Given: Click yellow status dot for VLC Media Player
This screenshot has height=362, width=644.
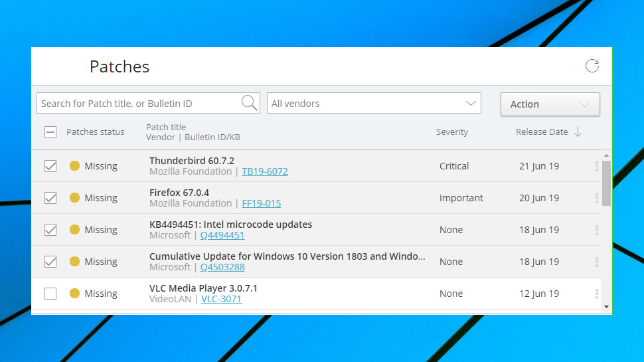Looking at the screenshot, I should (74, 293).
